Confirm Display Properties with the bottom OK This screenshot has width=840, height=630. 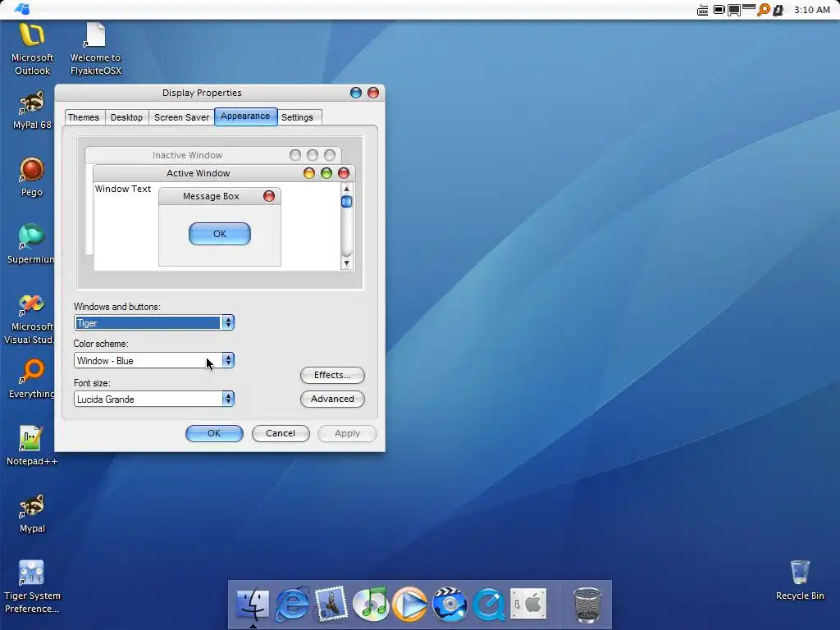click(x=214, y=433)
